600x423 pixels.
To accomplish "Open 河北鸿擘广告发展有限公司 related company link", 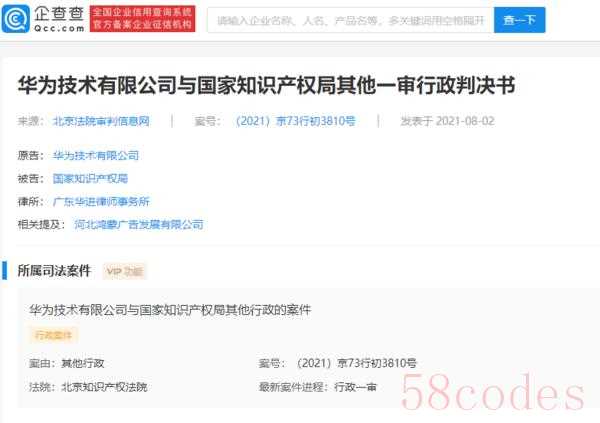I will [139, 224].
